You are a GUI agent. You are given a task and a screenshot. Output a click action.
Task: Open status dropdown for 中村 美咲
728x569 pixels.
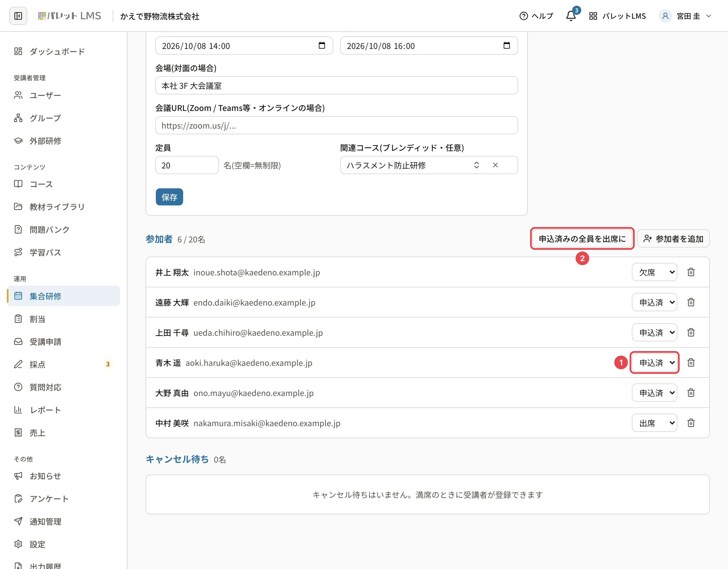tap(654, 423)
